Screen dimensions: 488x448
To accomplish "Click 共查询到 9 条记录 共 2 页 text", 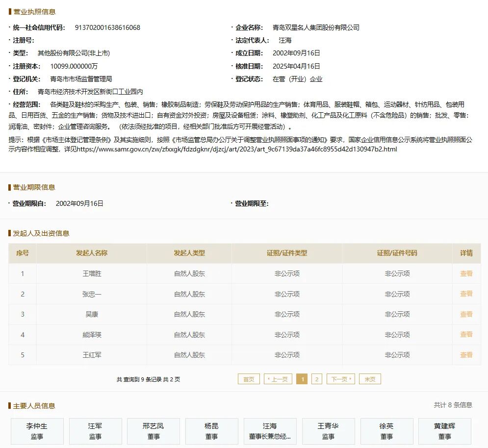I will 148,379.
